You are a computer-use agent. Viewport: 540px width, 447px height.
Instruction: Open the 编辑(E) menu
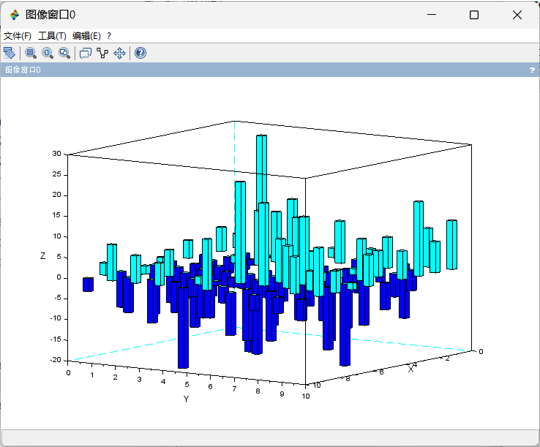pos(86,36)
